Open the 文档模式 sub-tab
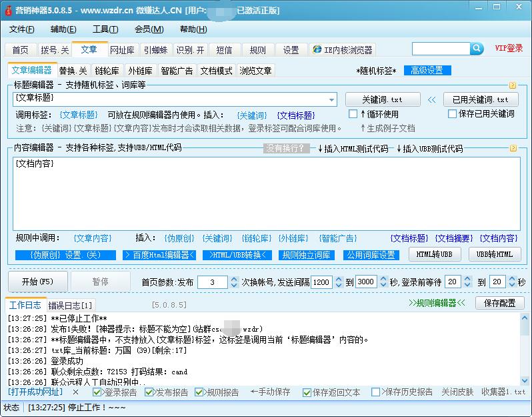This screenshot has width=532, height=417. [216, 71]
